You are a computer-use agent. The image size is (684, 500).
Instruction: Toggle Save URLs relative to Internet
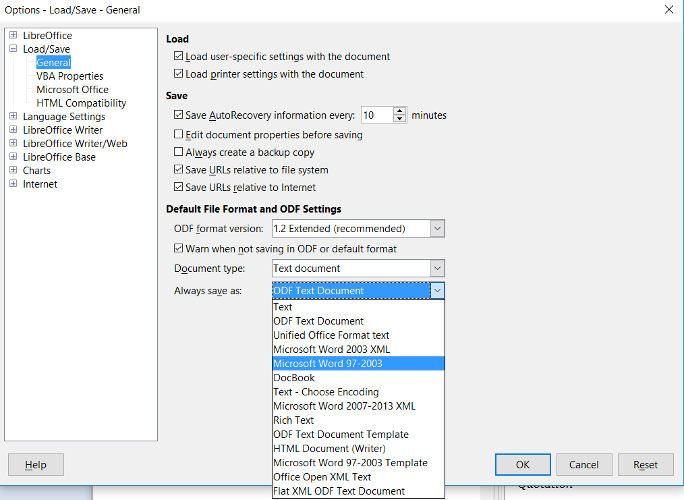coord(178,187)
